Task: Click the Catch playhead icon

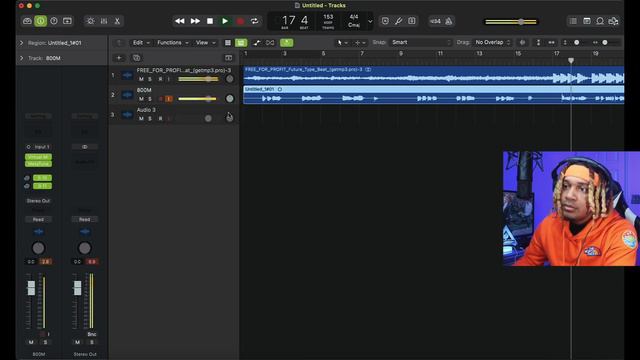Action: coord(270,42)
